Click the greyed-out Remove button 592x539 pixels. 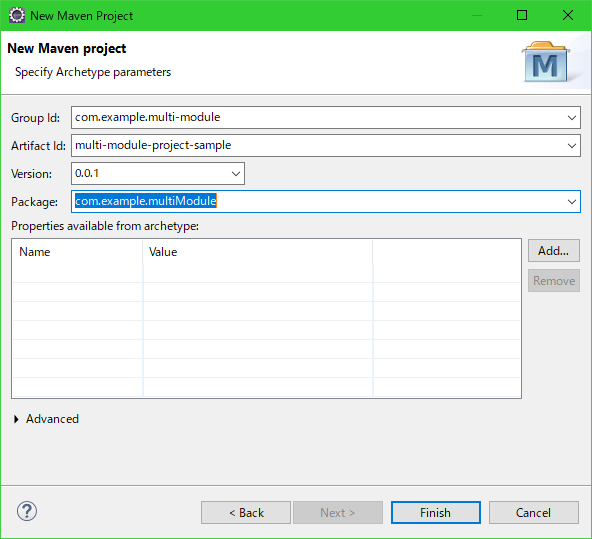coord(553,280)
